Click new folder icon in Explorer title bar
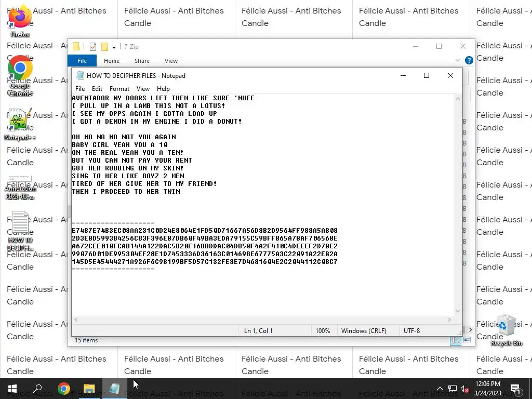This screenshot has height=399, width=532. 104,46
